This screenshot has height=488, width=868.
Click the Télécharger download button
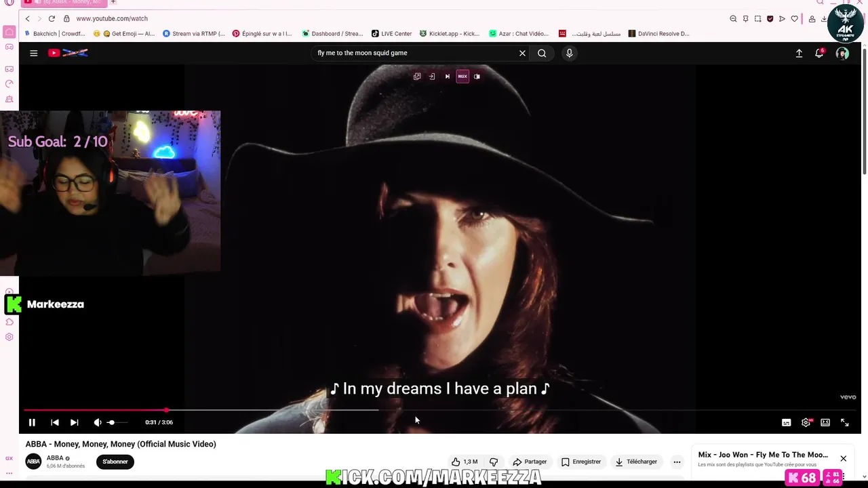pyautogui.click(x=636, y=462)
